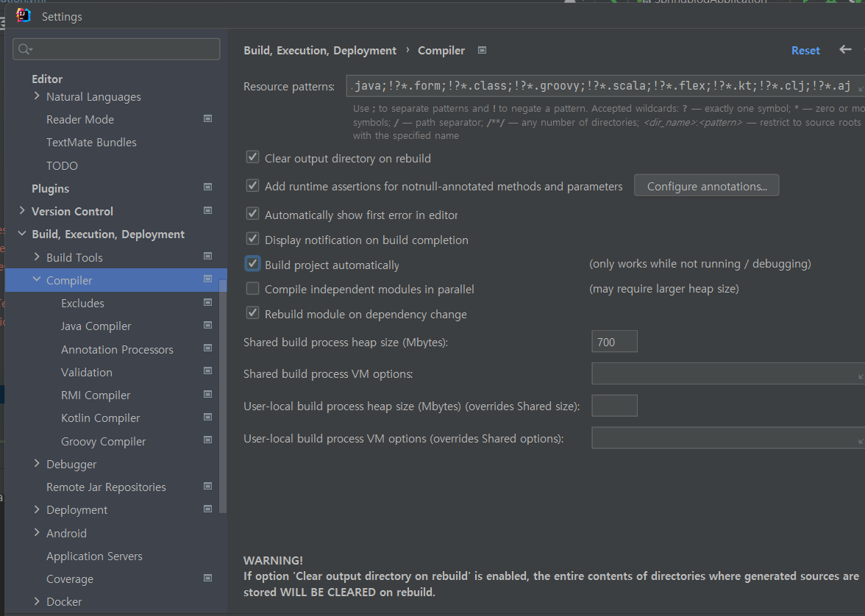Click Build, Execution, Deployment breadcrumb

tap(320, 50)
